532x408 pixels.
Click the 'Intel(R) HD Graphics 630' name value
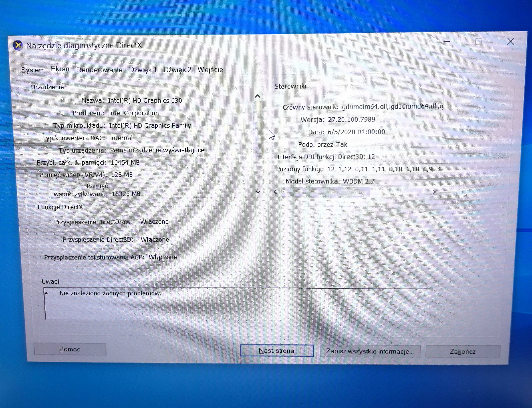coord(145,101)
